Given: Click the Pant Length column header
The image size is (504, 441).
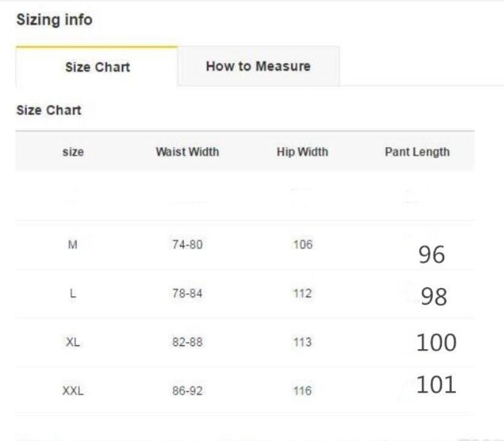Looking at the screenshot, I should coord(417,152).
